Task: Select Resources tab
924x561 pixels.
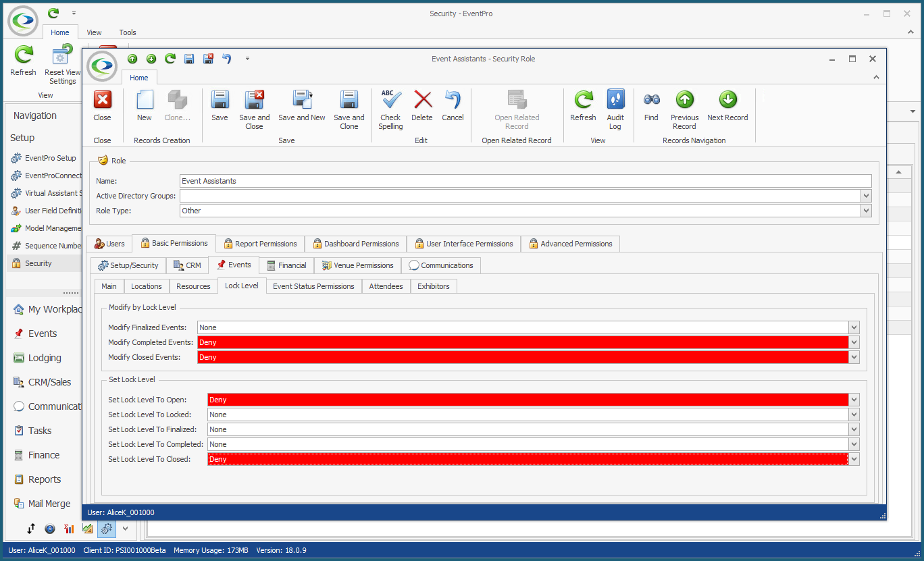Action: pyautogui.click(x=193, y=286)
